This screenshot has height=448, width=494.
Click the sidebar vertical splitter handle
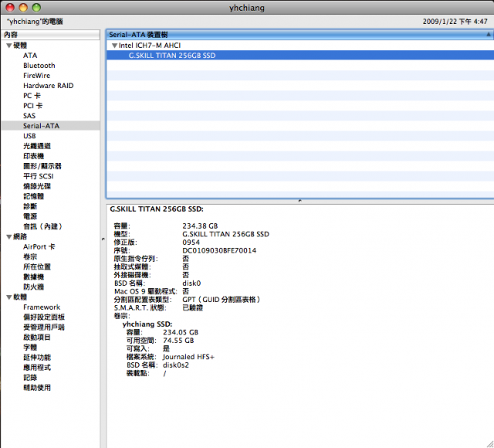coord(103,239)
